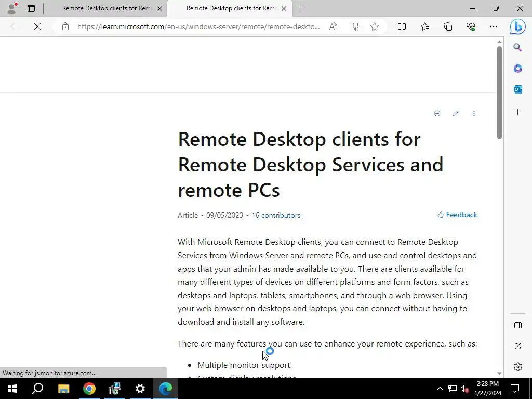Screen dimensions: 532x399
Task: Add article to collection plus icon
Action: click(437, 114)
